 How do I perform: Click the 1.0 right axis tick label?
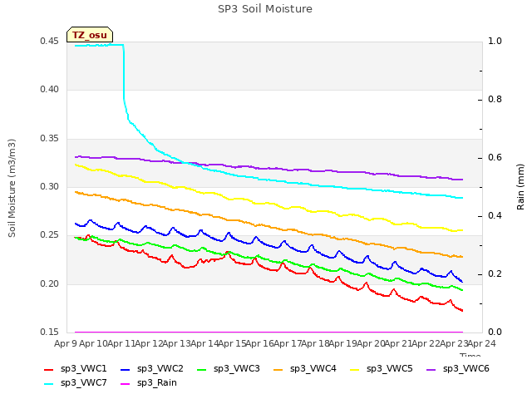click(x=495, y=41)
